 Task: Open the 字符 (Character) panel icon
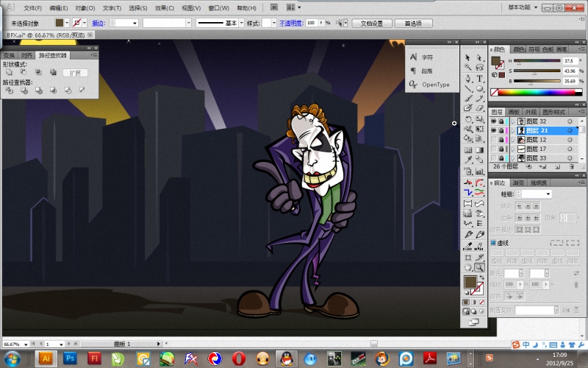point(413,57)
